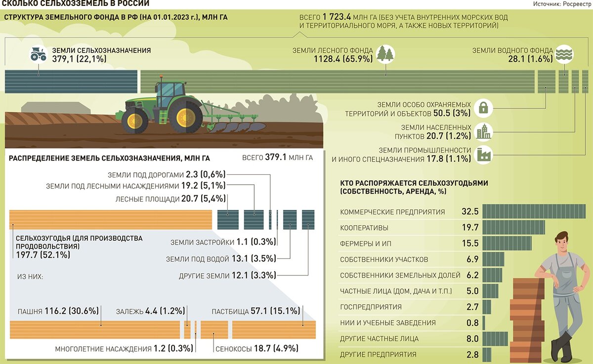Click the waves icon for water fund
This screenshot has height=364, width=593.
tap(564, 53)
